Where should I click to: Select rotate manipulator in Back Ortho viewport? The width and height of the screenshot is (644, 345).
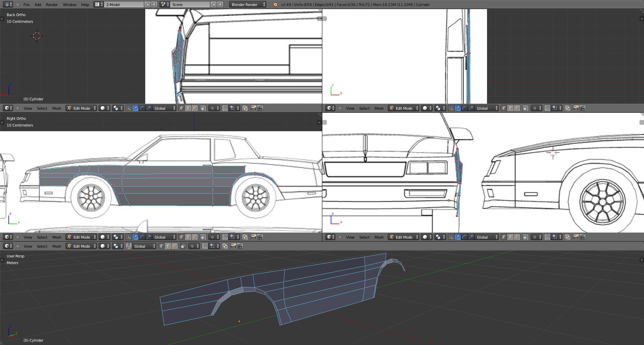[x=142, y=108]
